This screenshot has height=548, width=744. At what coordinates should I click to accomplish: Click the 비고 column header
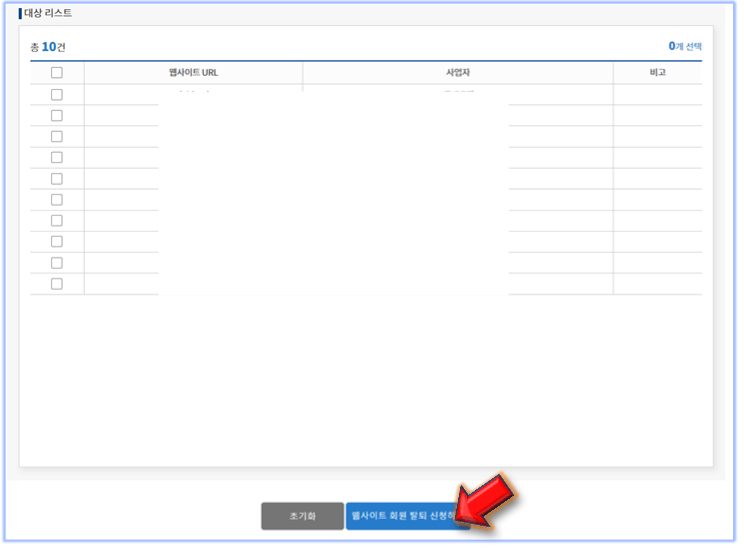658,73
